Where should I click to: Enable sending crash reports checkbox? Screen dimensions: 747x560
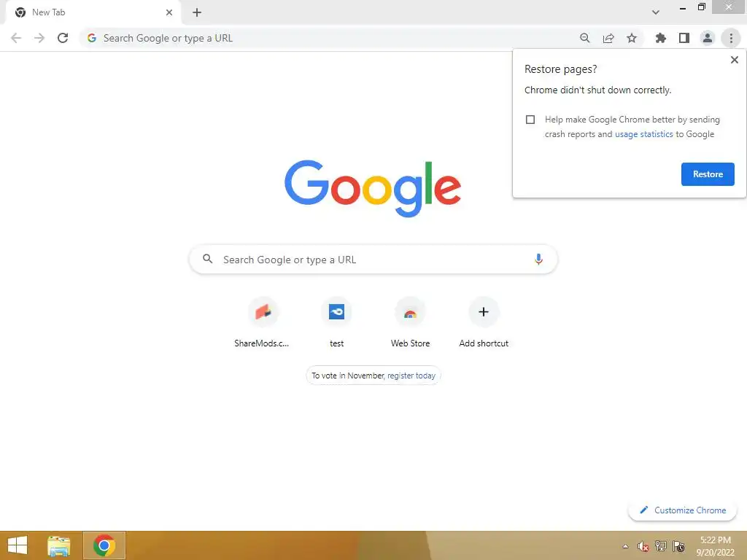(530, 120)
